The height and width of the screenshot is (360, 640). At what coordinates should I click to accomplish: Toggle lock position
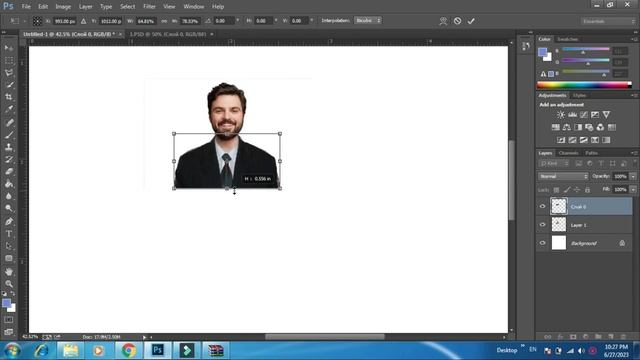coord(577,190)
